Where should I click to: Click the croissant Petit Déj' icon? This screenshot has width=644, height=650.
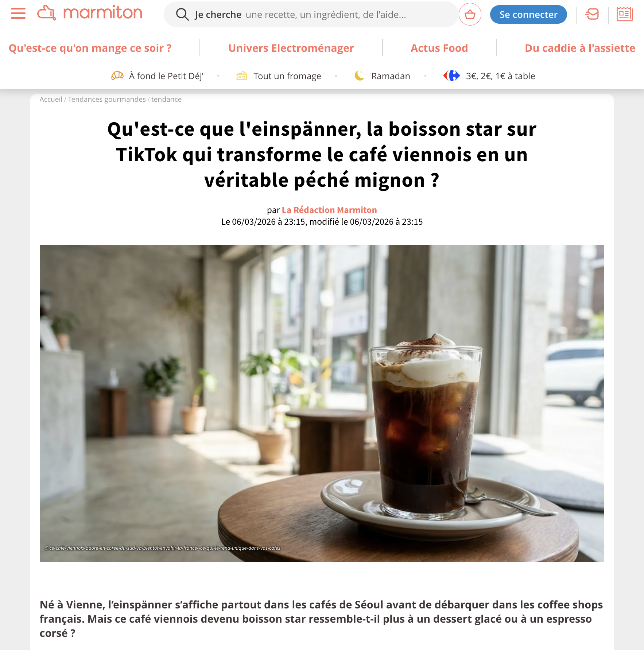[x=117, y=76]
